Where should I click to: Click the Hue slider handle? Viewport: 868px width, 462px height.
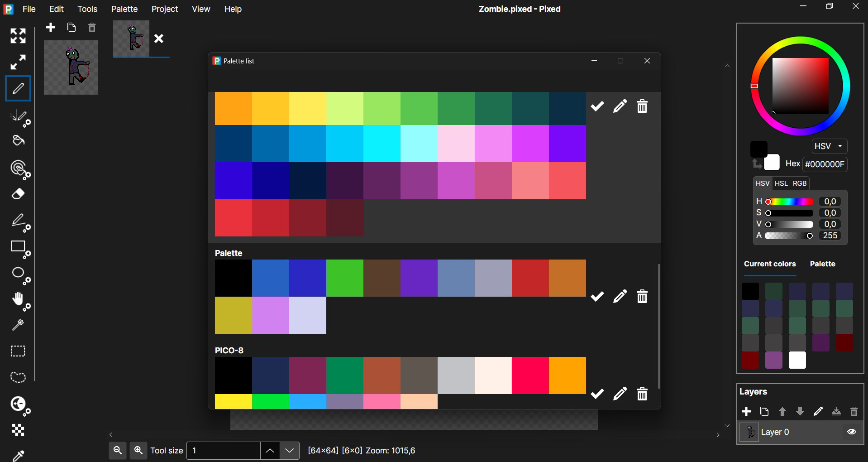pyautogui.click(x=768, y=202)
